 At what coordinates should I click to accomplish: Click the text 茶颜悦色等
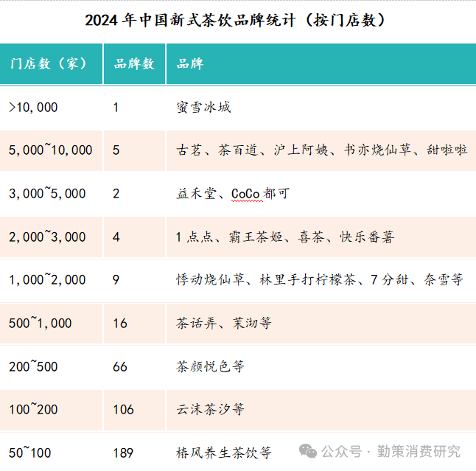(210, 366)
